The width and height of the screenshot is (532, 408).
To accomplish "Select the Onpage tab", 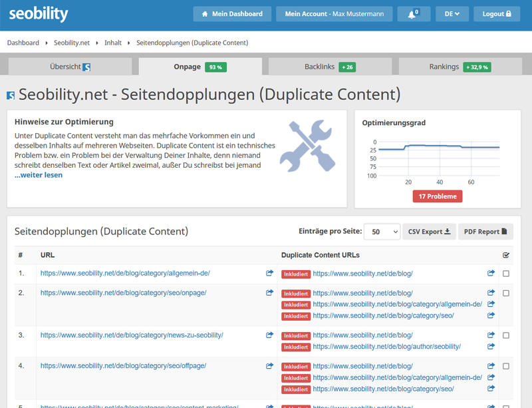I will pos(200,67).
